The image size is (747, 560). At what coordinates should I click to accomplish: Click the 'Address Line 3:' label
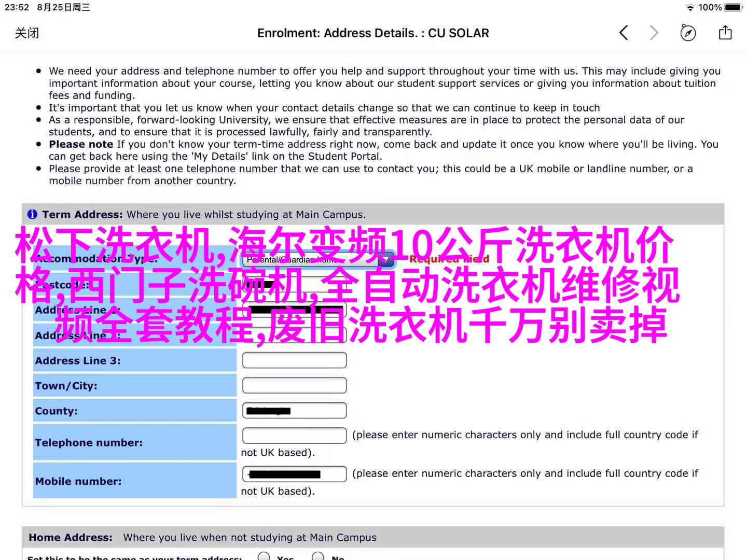tap(78, 361)
